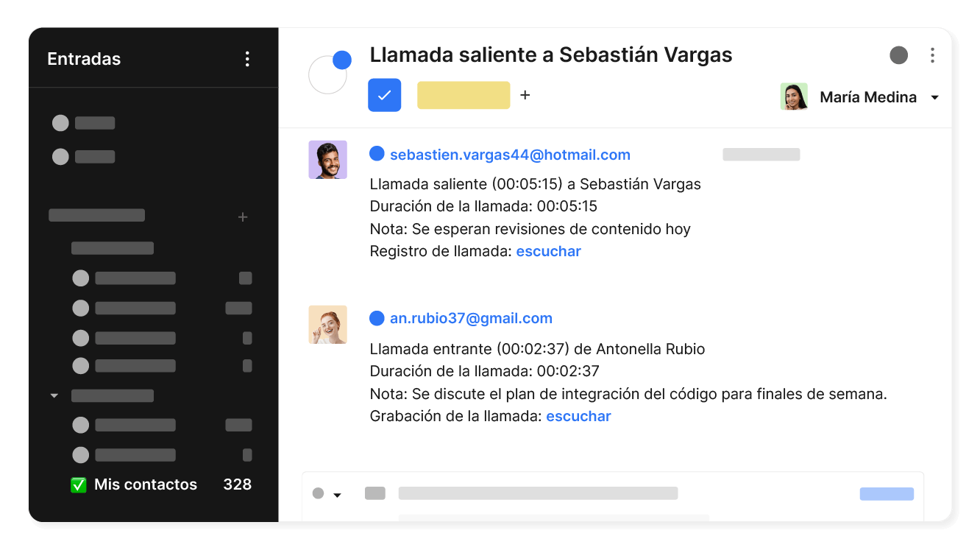This screenshot has height=550, width=980.
Task: Toggle the Mis contactos checkbox
Action: (79, 484)
